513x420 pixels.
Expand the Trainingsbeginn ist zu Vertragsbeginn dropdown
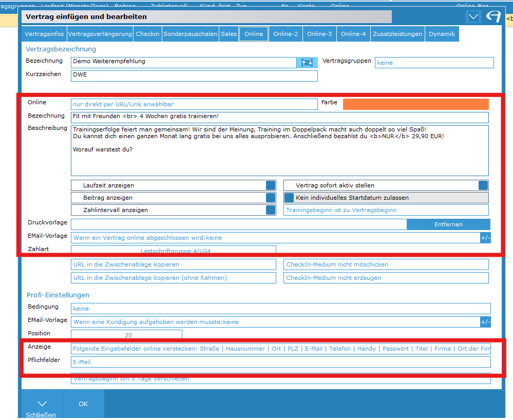coord(386,210)
